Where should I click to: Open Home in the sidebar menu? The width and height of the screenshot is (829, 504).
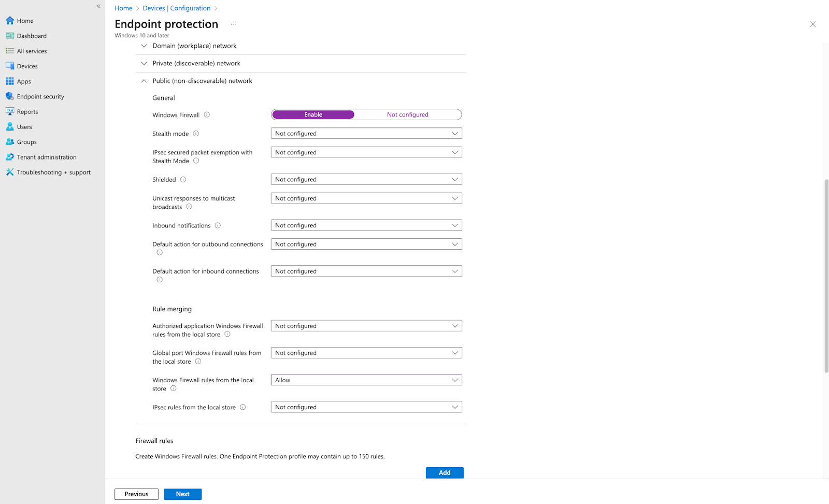25,21
